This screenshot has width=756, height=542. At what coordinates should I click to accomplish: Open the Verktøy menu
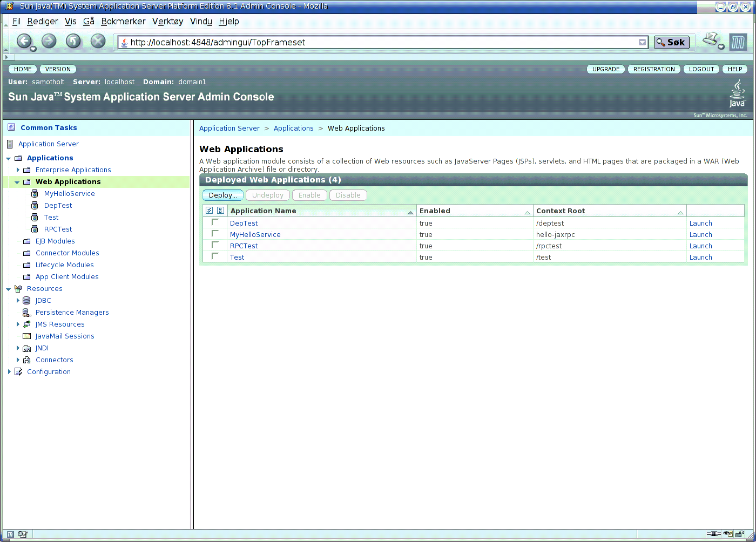pyautogui.click(x=168, y=21)
